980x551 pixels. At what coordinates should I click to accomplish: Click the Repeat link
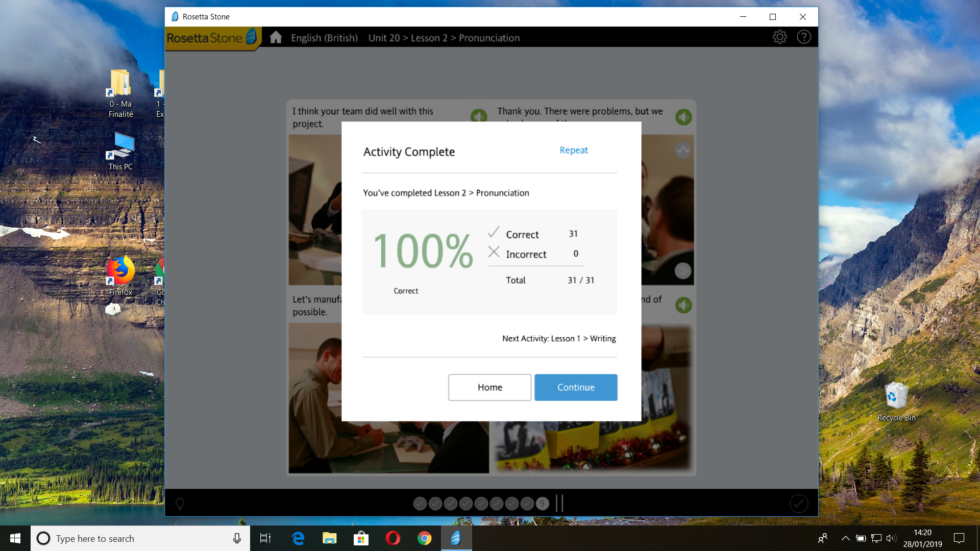click(574, 150)
